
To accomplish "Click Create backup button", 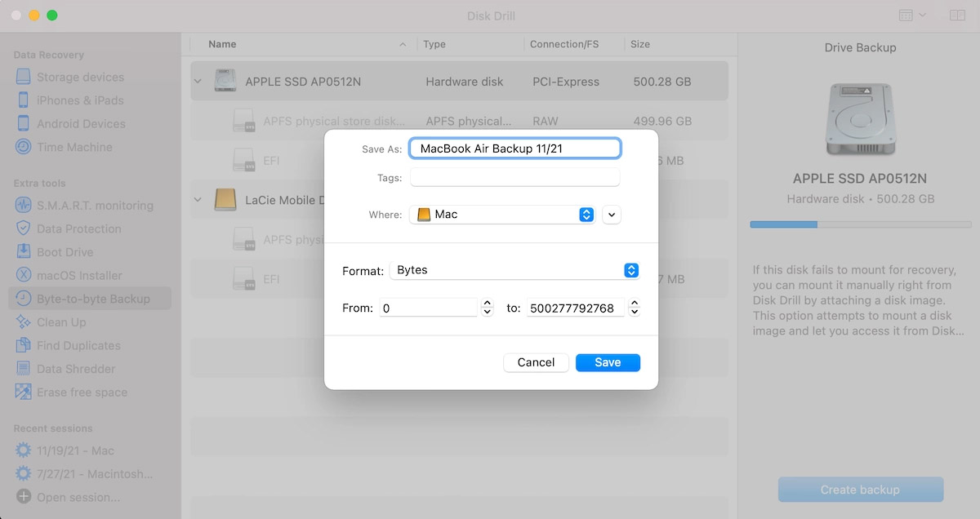I will pos(860,490).
